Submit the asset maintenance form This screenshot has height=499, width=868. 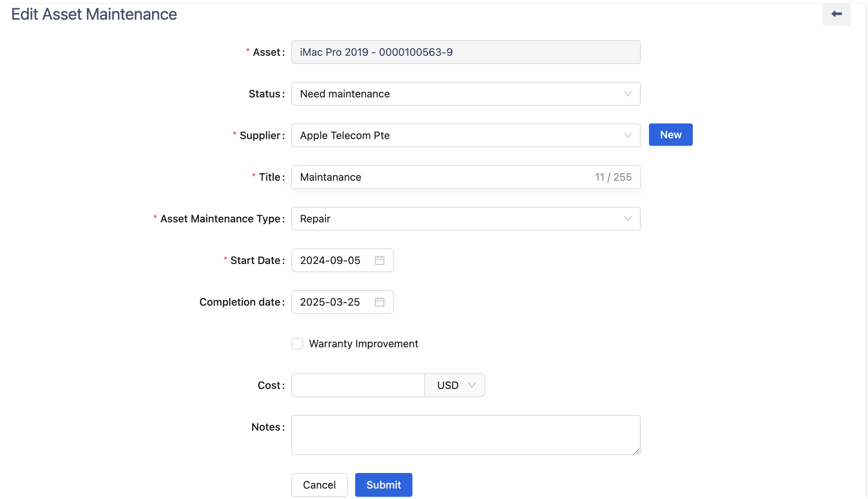pos(383,485)
